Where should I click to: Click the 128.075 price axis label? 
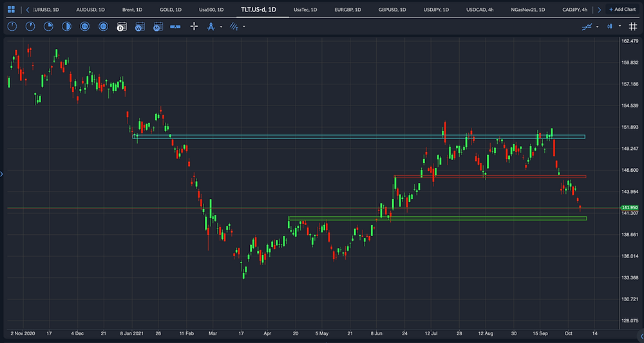(x=631, y=321)
